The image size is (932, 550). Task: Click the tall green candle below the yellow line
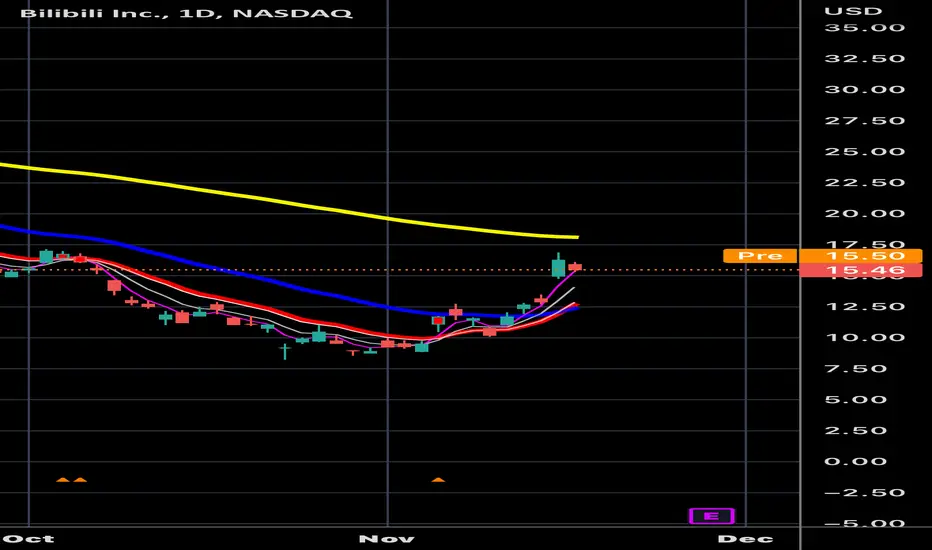(558, 266)
